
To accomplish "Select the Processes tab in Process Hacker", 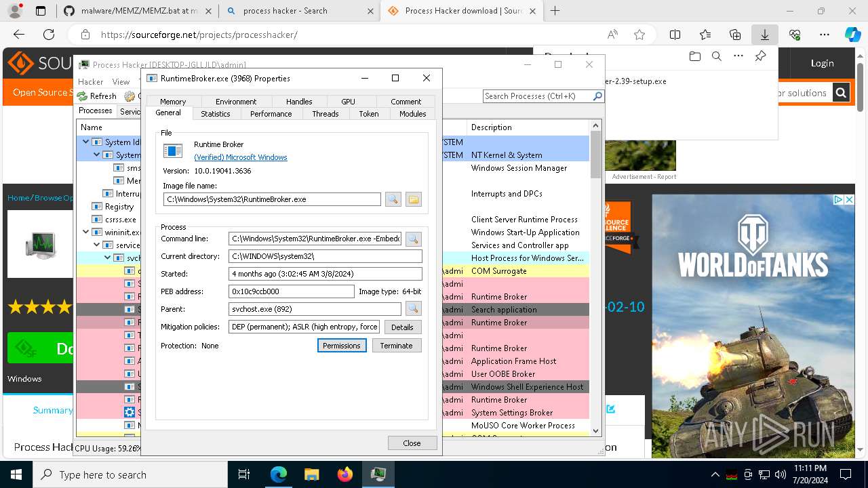I will coord(96,110).
